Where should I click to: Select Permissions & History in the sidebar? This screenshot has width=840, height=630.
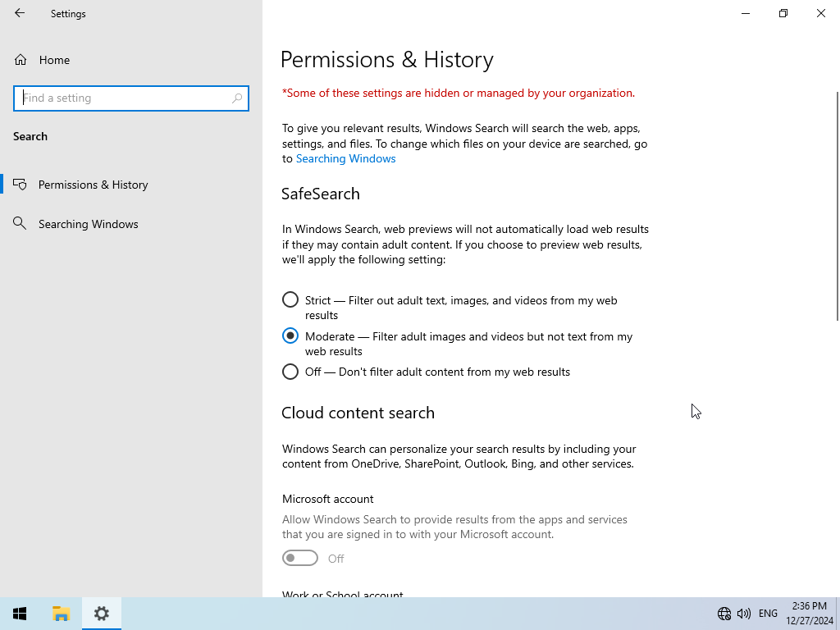pyautogui.click(x=94, y=185)
